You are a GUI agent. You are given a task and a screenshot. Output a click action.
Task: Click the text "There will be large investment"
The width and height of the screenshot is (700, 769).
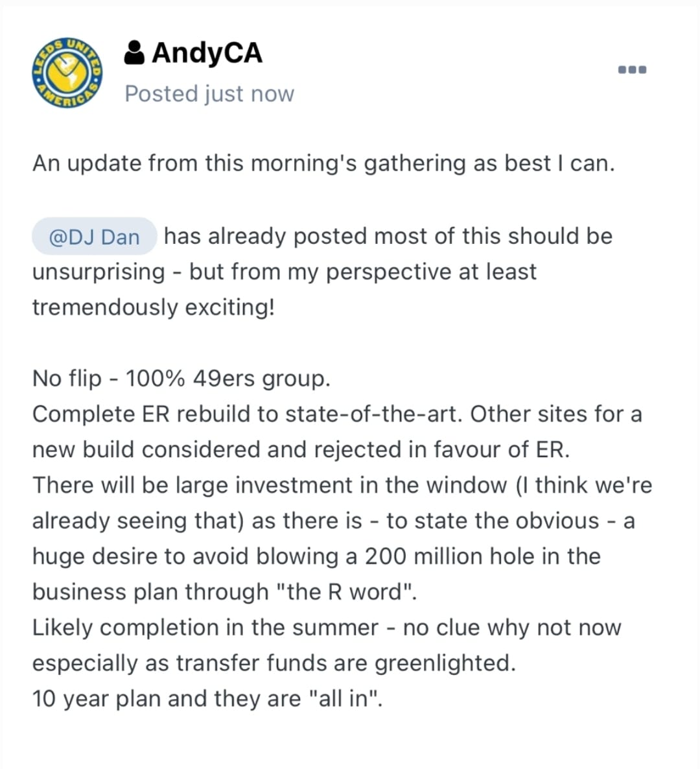click(196, 485)
